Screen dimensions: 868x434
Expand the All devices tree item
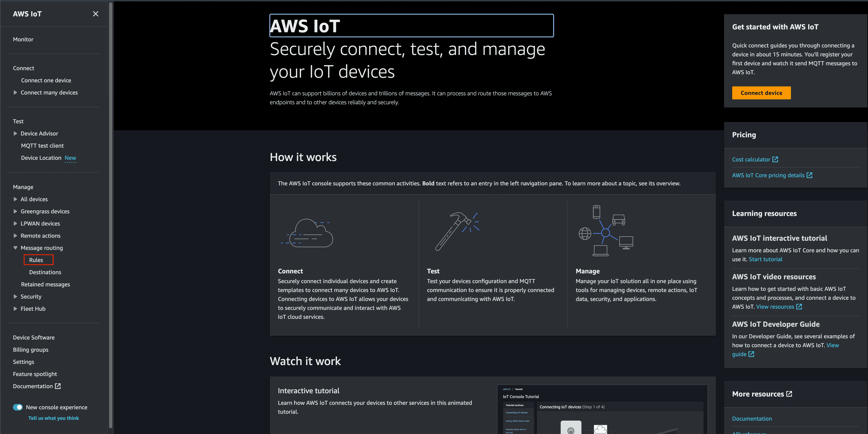15,199
